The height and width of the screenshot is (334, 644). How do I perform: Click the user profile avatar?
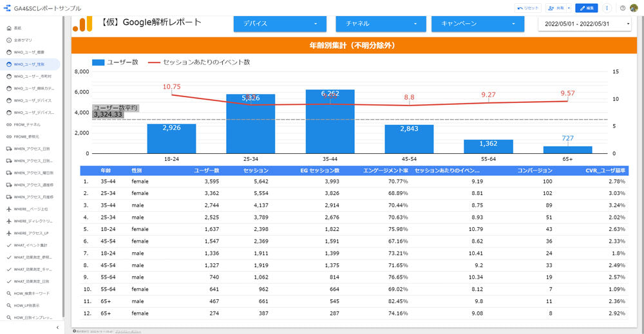tap(634, 8)
